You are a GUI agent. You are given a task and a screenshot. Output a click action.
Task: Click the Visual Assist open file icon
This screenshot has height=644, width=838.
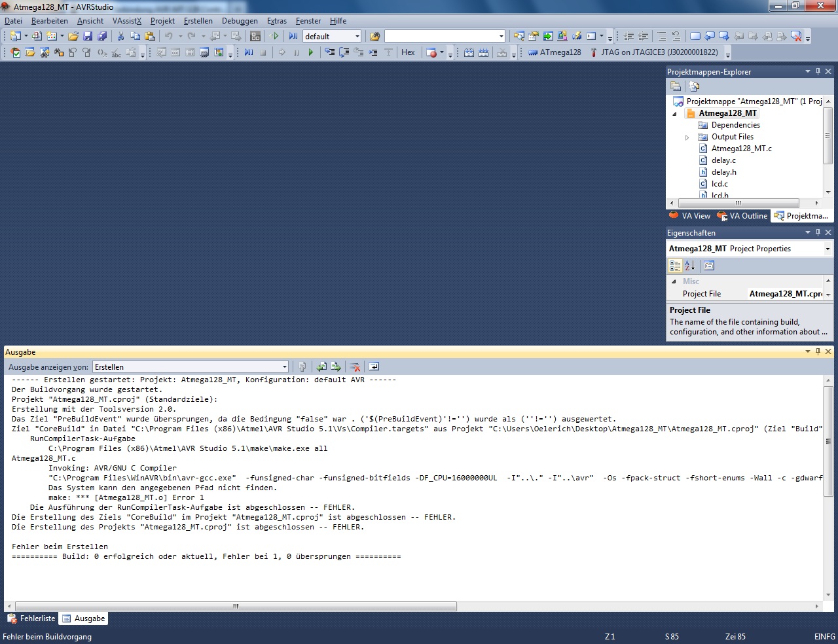pos(30,52)
